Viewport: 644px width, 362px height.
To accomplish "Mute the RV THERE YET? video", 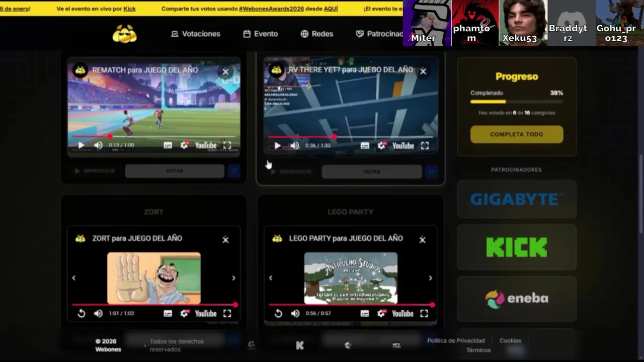I will pyautogui.click(x=295, y=146).
